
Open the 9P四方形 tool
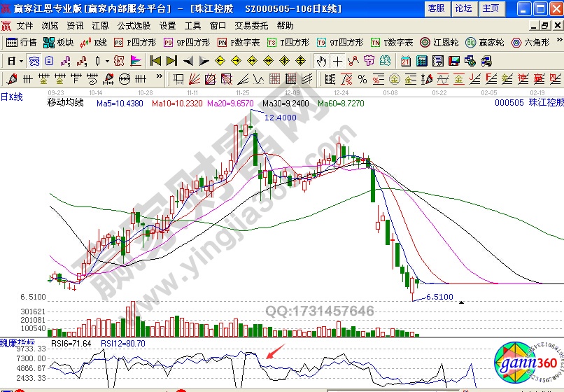tap(187, 43)
